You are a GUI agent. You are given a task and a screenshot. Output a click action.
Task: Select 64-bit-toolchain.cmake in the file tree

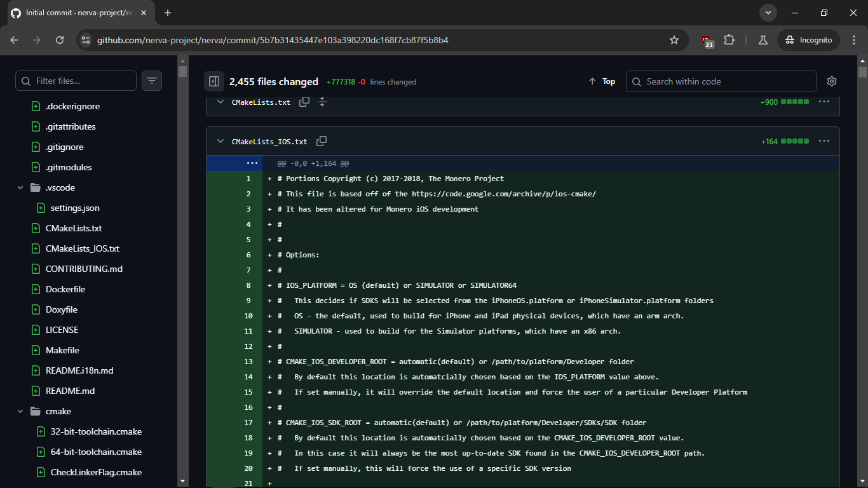[96, 452]
